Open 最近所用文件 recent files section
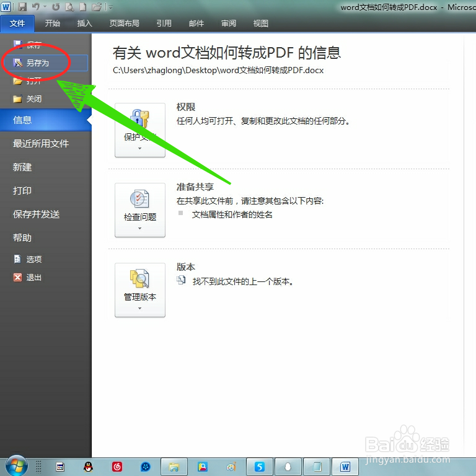Viewport: 476px width, 476px height. (41, 143)
